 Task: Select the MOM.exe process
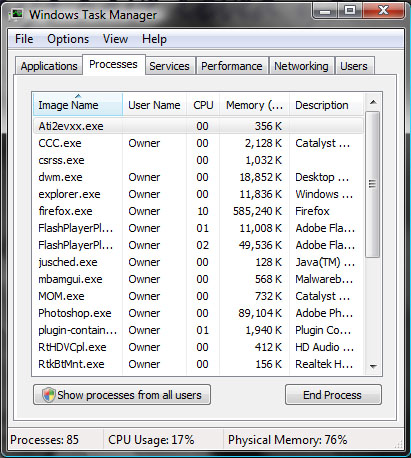tap(198, 296)
